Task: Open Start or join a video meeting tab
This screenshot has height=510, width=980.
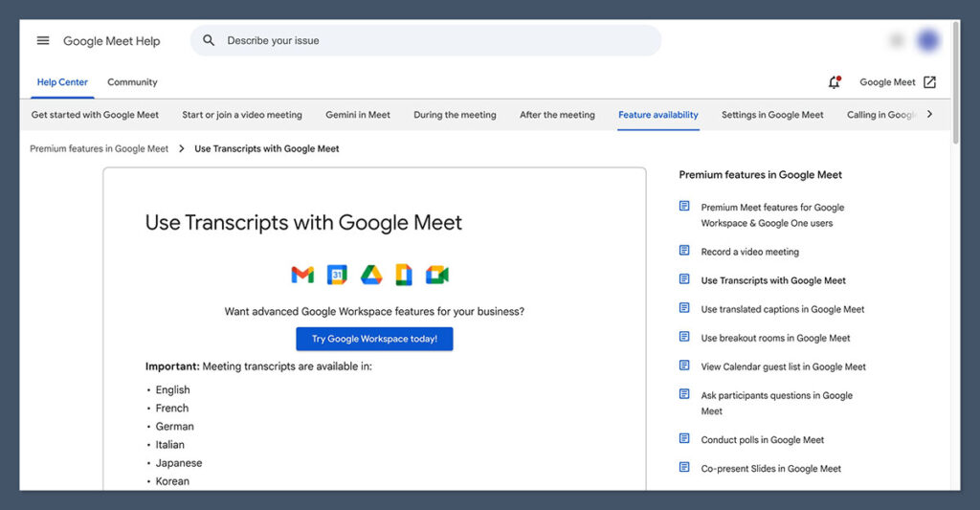Action: (x=242, y=115)
